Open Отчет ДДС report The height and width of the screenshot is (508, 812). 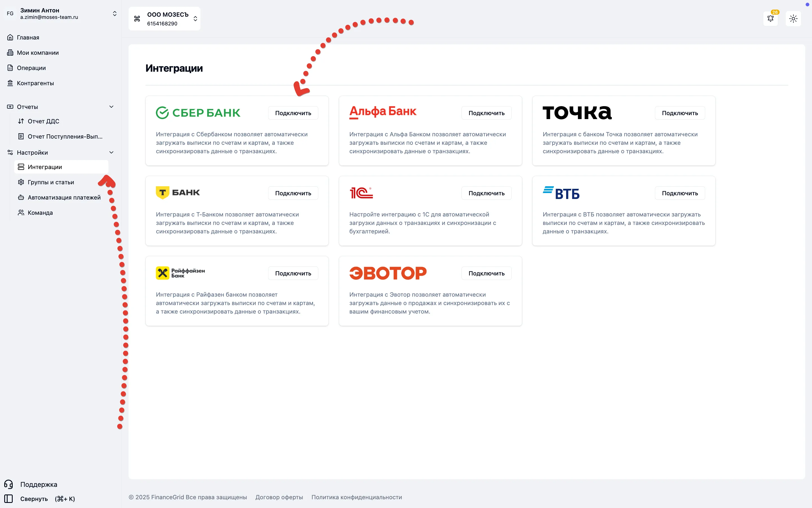[61, 121]
